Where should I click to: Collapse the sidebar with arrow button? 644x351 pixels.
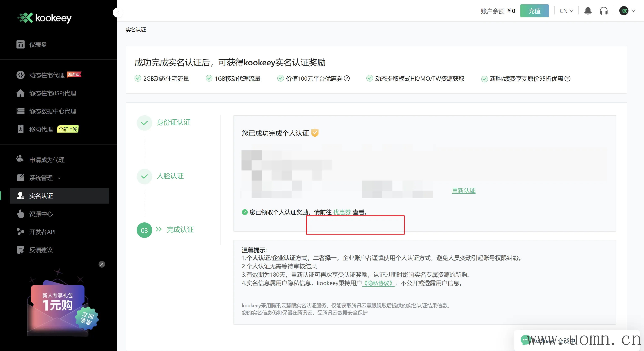(x=117, y=12)
